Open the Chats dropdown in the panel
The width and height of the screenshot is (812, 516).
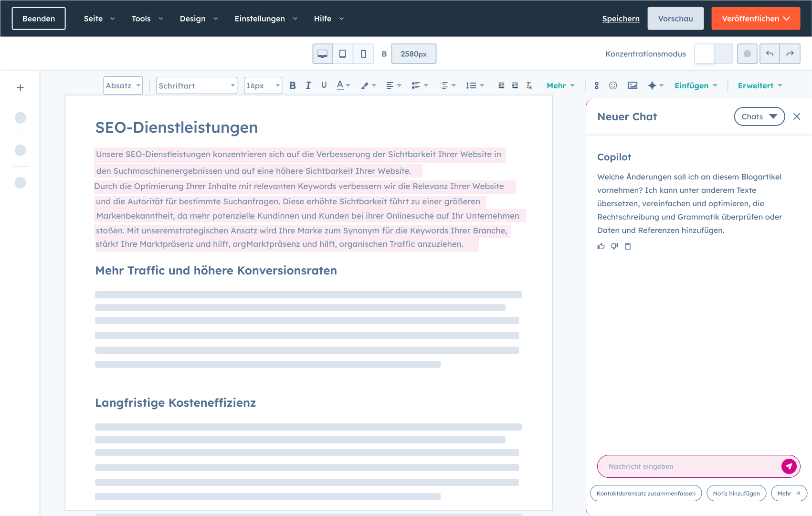(x=759, y=116)
